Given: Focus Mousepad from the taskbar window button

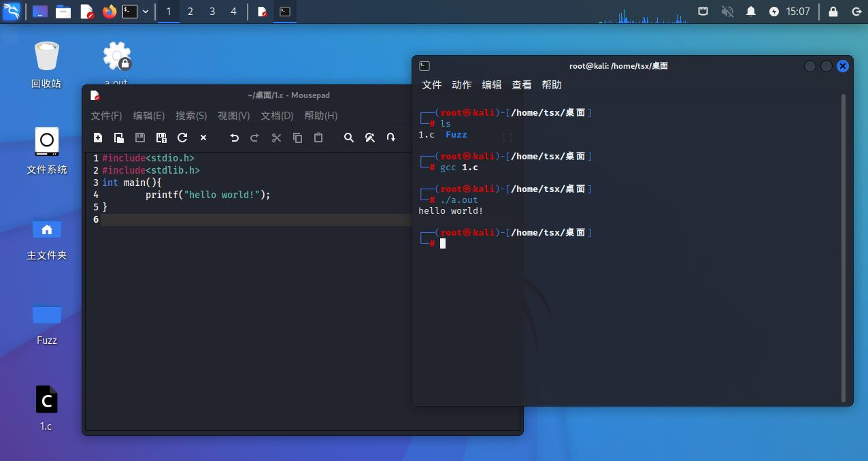Looking at the screenshot, I should (x=262, y=12).
